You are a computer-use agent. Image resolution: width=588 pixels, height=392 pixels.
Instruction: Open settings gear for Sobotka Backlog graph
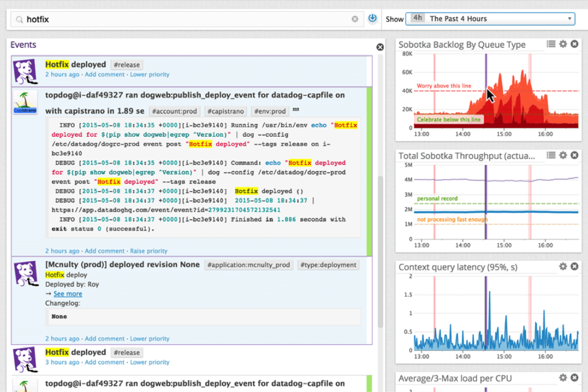click(x=563, y=44)
